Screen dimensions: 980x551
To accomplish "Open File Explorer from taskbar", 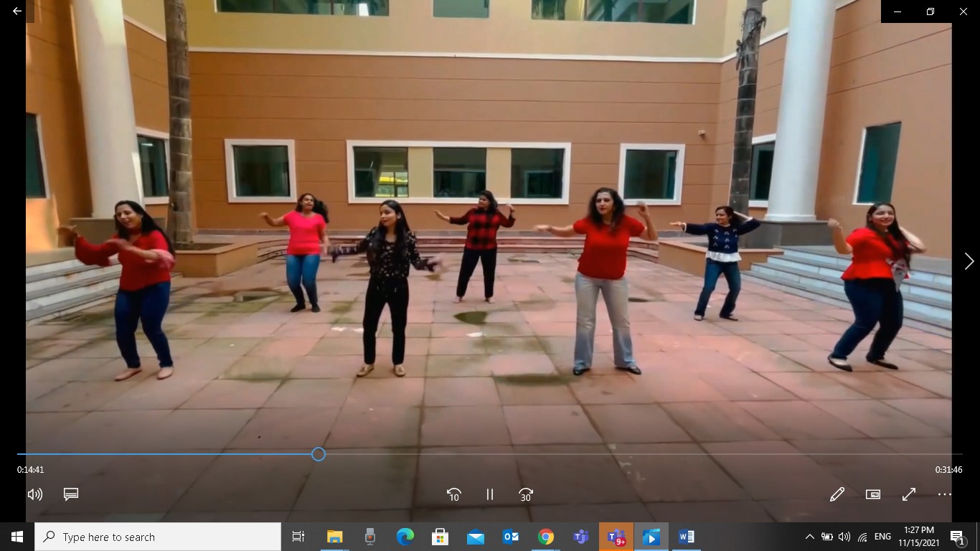I will (334, 537).
